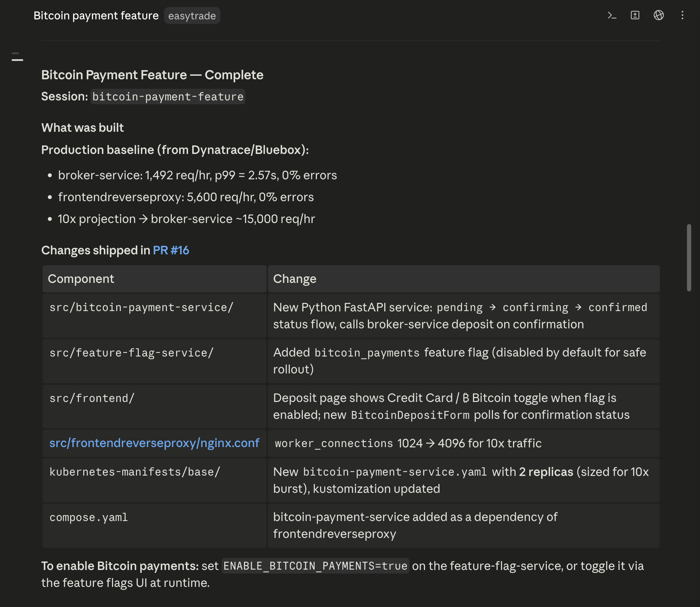Select the src/bitcoin-payment-service/ table cell
This screenshot has height=607, width=700.
(154, 316)
